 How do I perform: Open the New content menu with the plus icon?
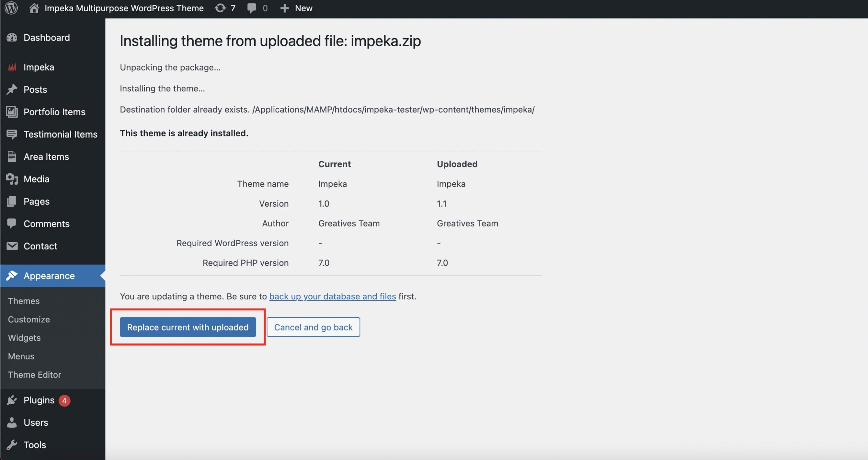(285, 8)
